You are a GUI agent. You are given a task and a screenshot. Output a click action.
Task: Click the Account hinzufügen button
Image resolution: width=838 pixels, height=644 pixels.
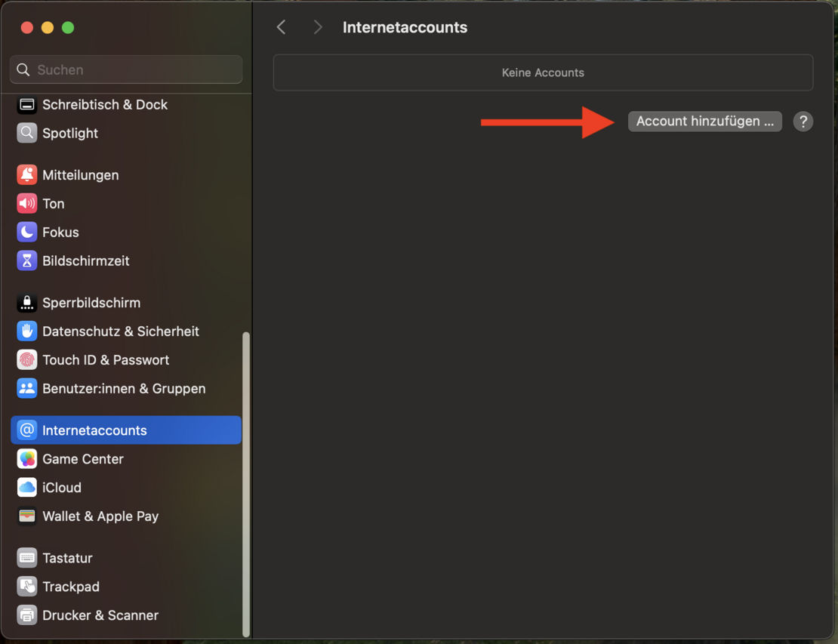(x=704, y=122)
